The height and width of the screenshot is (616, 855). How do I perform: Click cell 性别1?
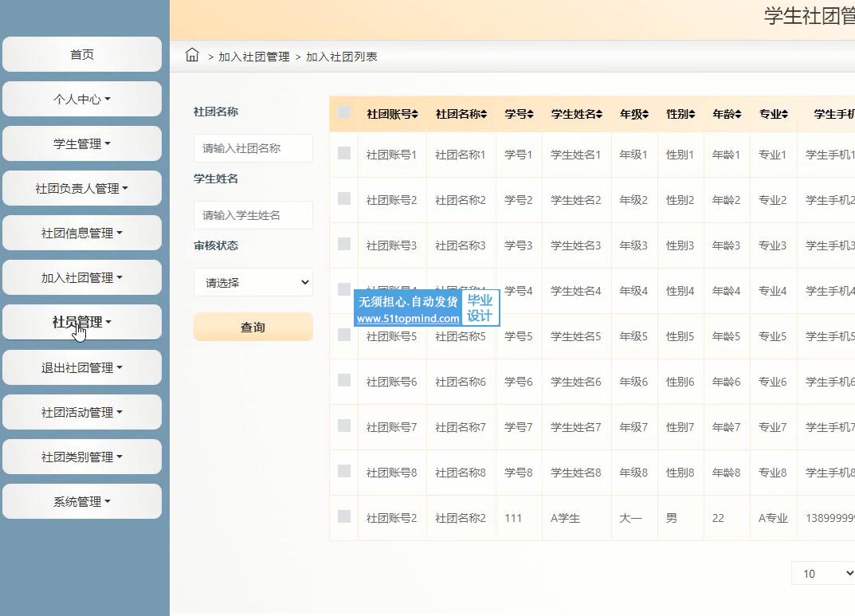tap(680, 155)
